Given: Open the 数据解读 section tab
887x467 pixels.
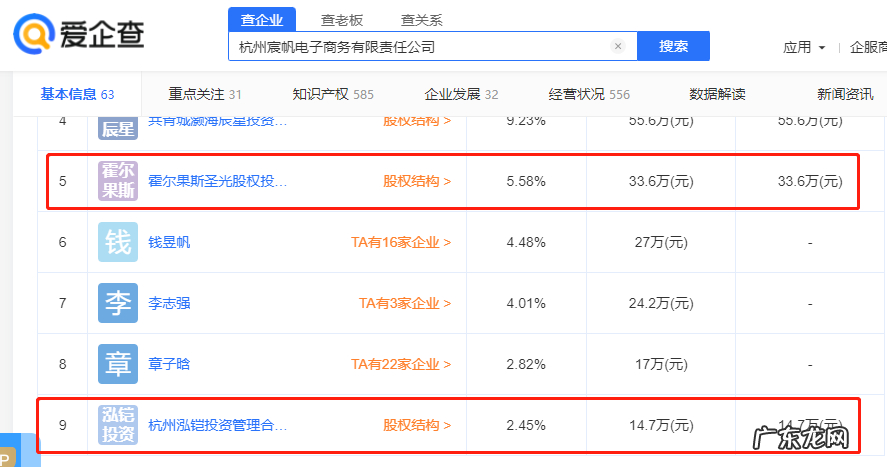Looking at the screenshot, I should tap(717, 94).
